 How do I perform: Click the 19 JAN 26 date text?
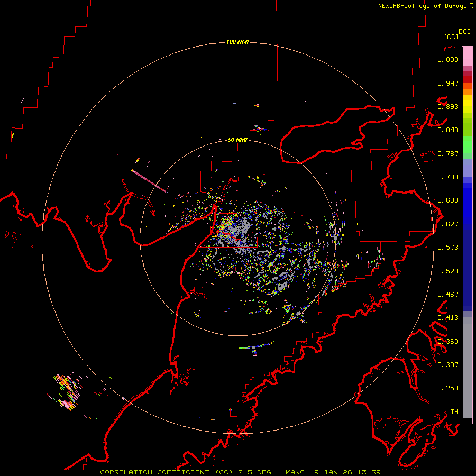point(331,472)
